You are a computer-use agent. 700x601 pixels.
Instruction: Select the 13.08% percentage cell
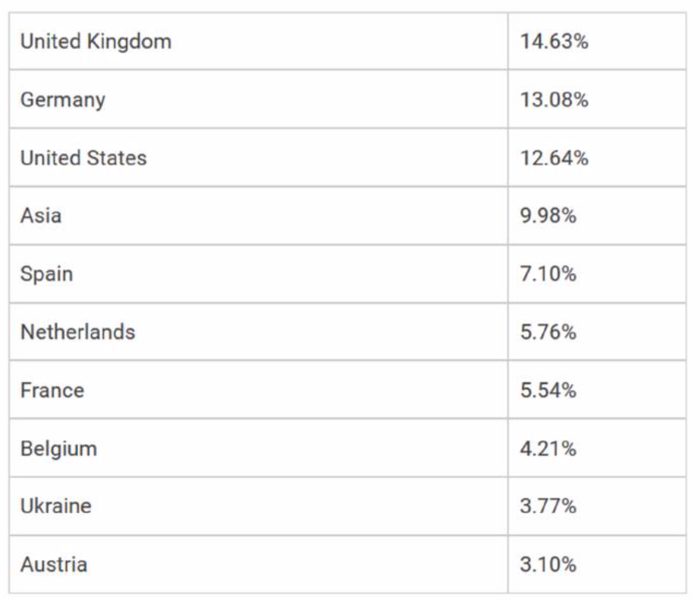click(x=554, y=99)
